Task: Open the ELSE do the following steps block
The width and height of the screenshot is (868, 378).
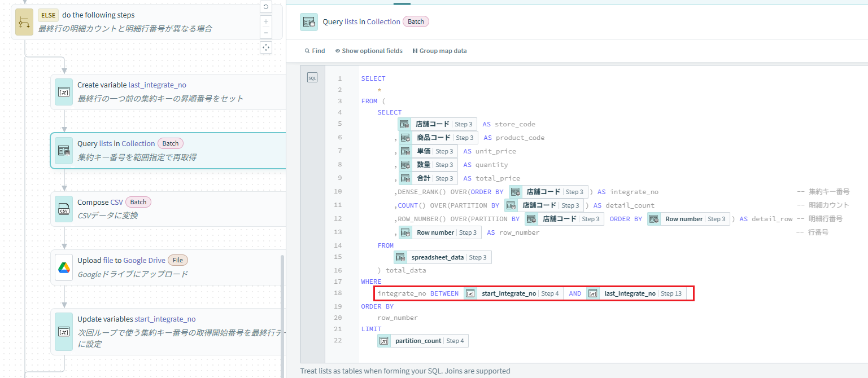Action: (147, 22)
